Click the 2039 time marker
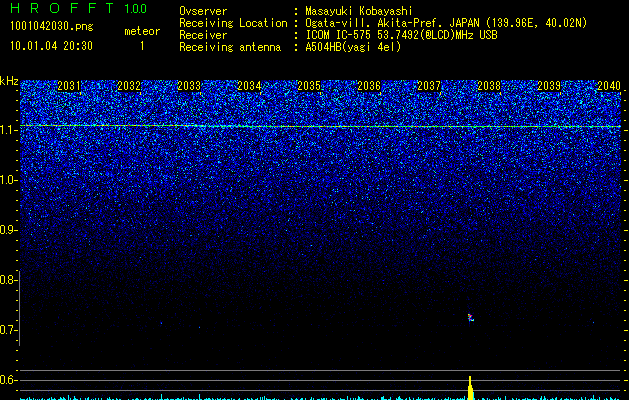 click(549, 86)
